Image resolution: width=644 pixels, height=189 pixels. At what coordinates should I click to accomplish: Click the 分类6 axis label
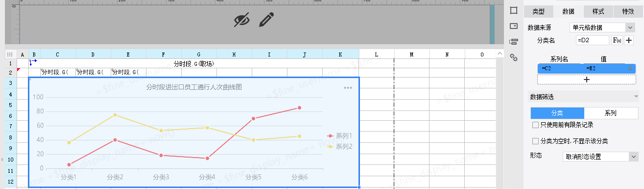[x=299, y=177]
